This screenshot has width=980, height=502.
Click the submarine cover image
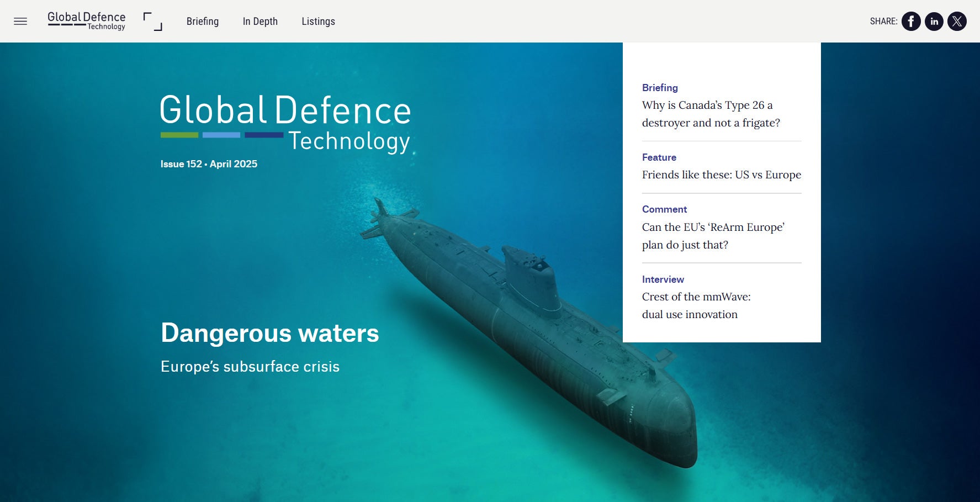pyautogui.click(x=530, y=331)
